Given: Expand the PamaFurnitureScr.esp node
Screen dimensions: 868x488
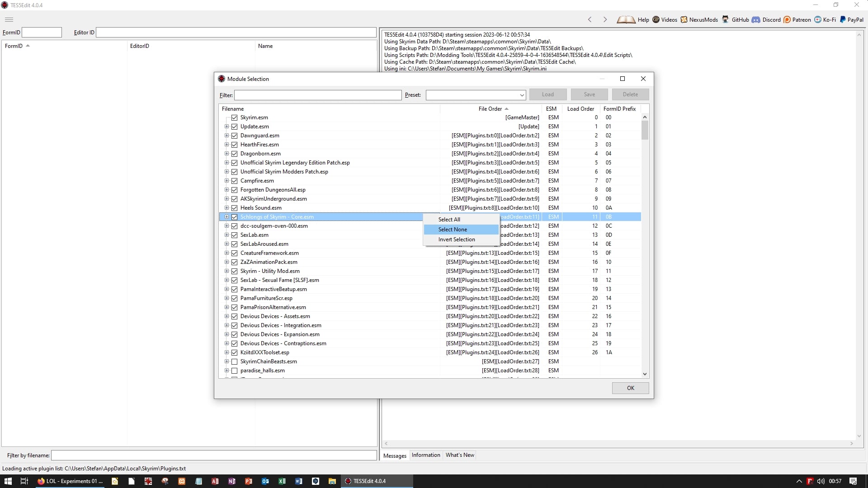Looking at the screenshot, I should click(226, 298).
